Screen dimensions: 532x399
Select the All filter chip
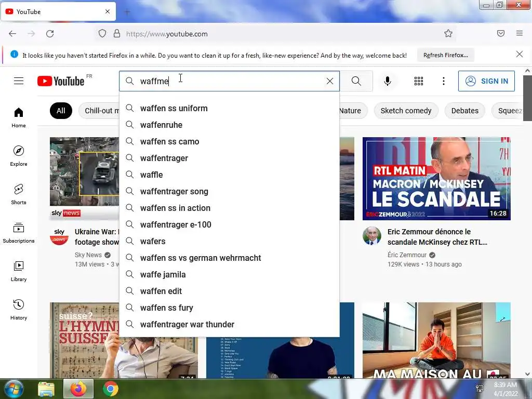(x=61, y=111)
